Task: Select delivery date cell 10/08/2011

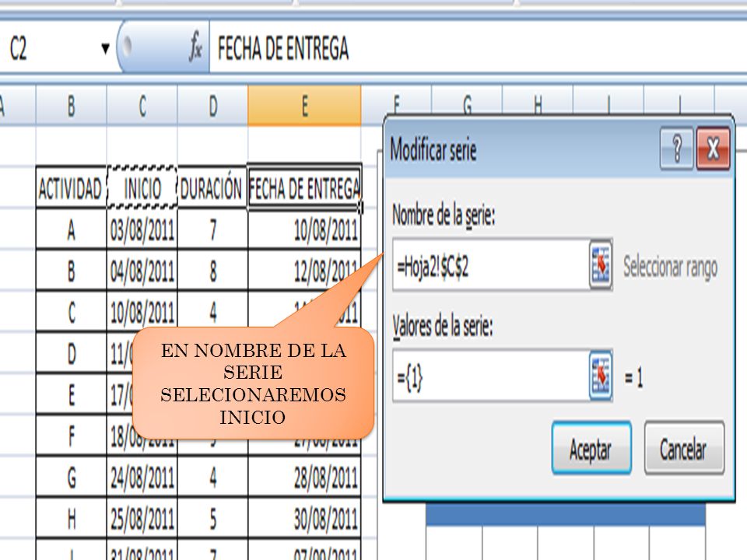Action: (304, 229)
